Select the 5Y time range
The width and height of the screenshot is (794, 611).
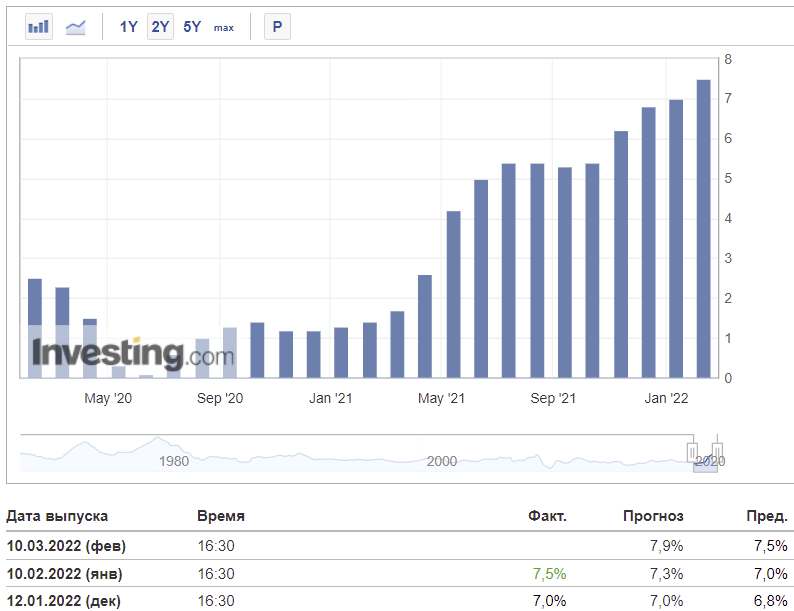pos(192,26)
